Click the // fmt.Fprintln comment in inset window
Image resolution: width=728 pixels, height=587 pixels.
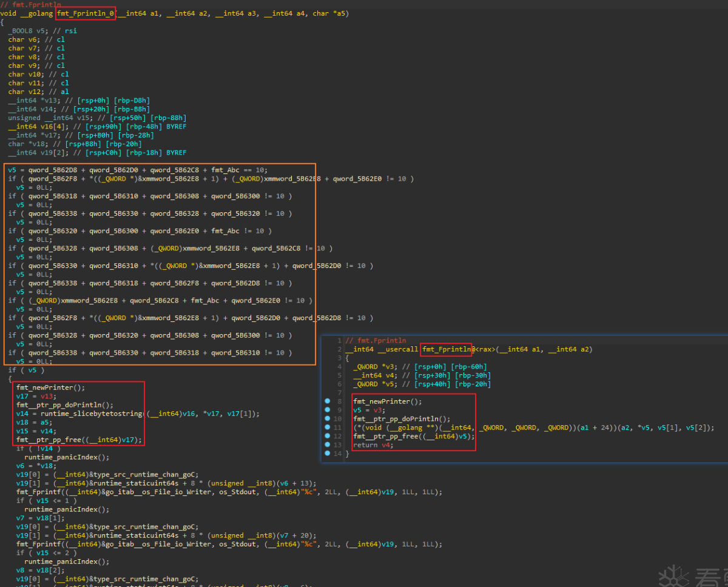pos(376,341)
